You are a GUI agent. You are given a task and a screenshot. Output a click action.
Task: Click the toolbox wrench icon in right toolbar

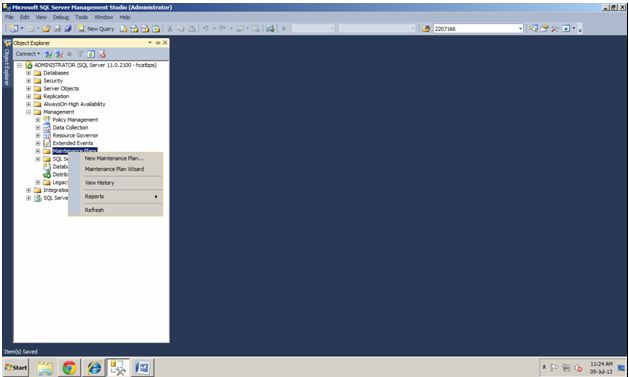pyautogui.click(x=555, y=28)
